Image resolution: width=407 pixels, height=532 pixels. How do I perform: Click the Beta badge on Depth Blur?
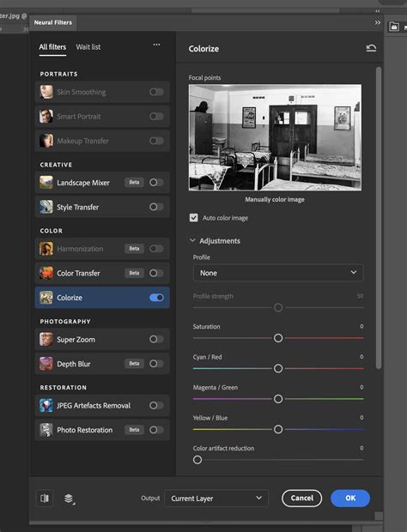[134, 364]
